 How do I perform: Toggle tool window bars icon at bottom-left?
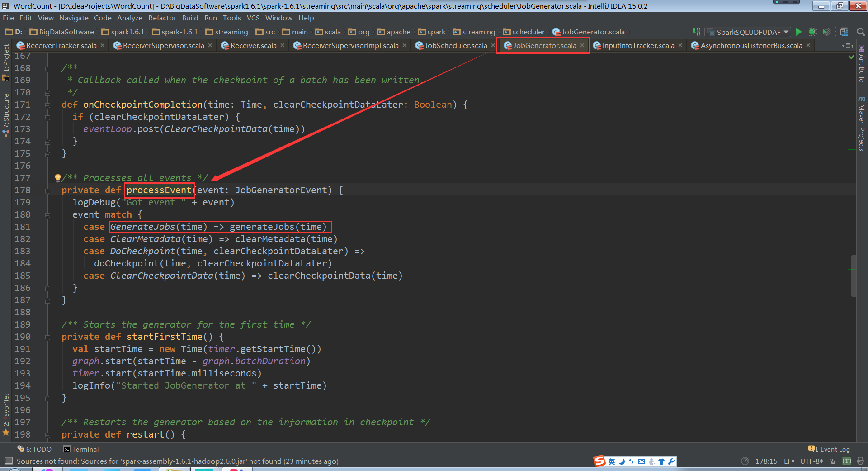[8, 461]
